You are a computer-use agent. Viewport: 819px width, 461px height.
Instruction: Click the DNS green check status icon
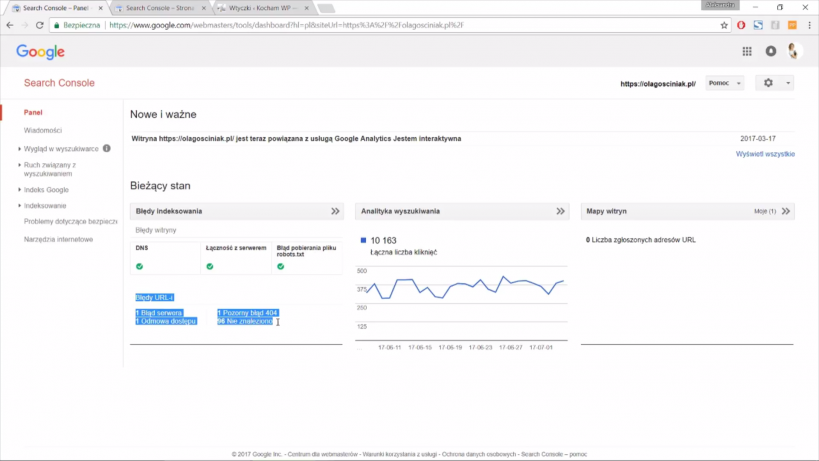click(139, 266)
